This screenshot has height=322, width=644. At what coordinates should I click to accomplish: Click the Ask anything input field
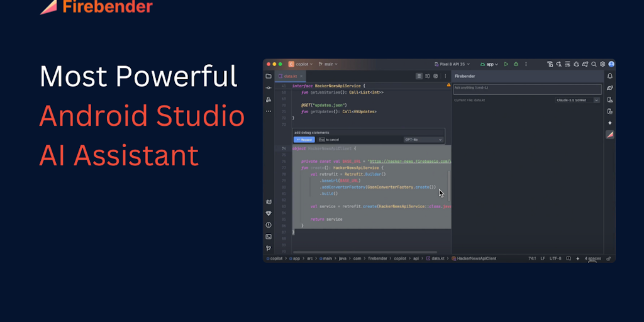tap(527, 89)
